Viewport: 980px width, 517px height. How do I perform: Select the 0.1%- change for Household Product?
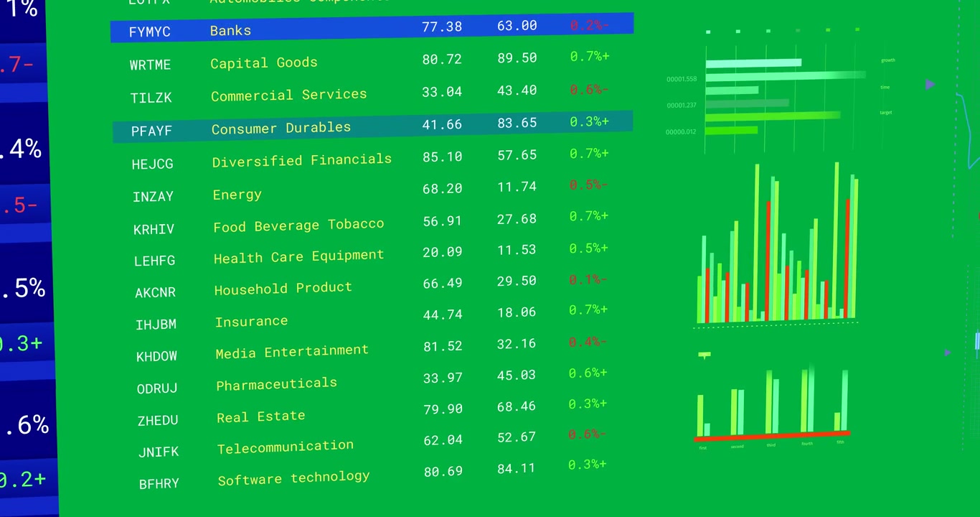click(x=588, y=279)
